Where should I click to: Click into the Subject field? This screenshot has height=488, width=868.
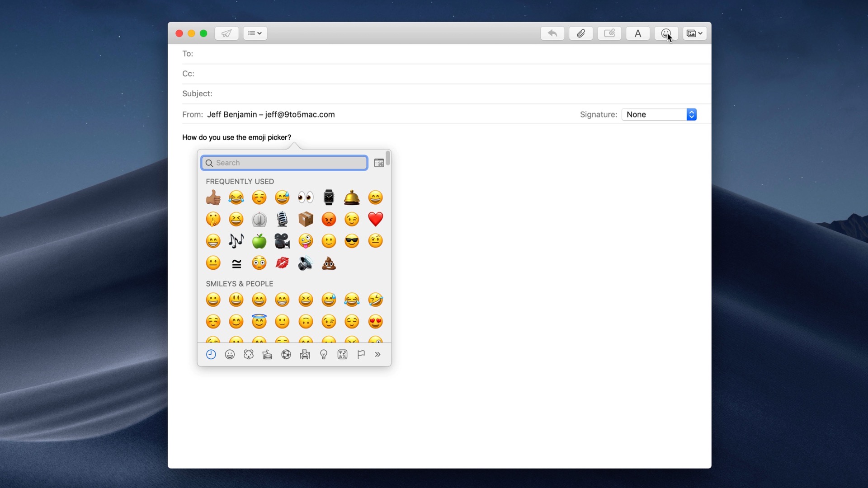452,94
